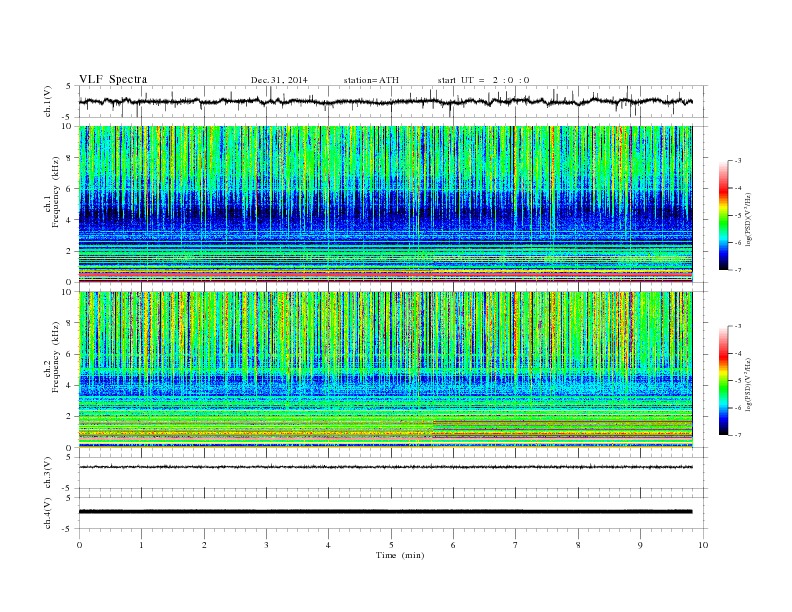Select the "start UT = 2:0:0" label
The image size is (792, 612).
[x=483, y=80]
